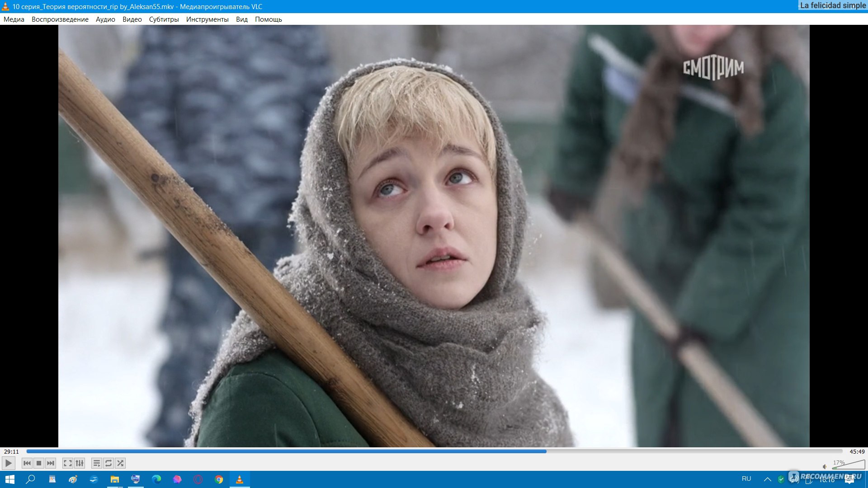Open the Субтитры menu

coord(164,19)
